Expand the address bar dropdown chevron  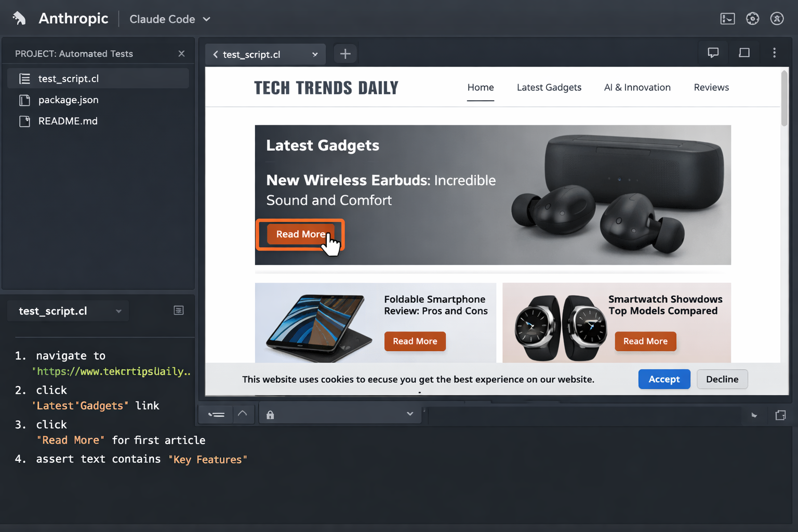point(410,414)
